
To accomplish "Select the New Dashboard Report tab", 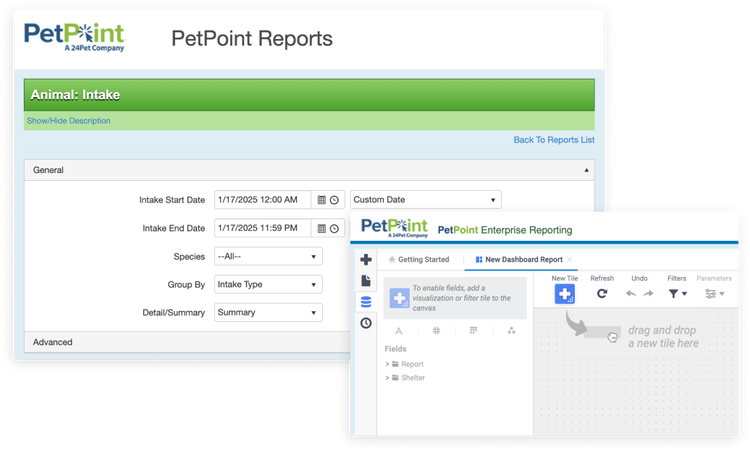I will [x=519, y=260].
